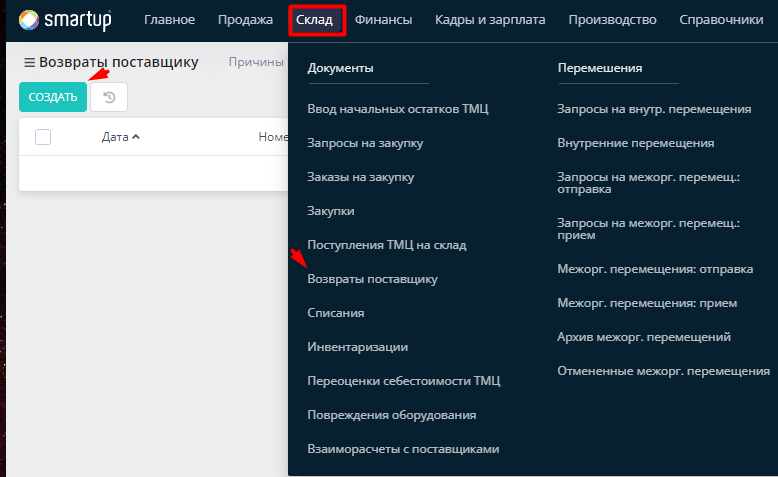Select Внутренние перемещения
The width and height of the screenshot is (778, 477).
(636, 143)
